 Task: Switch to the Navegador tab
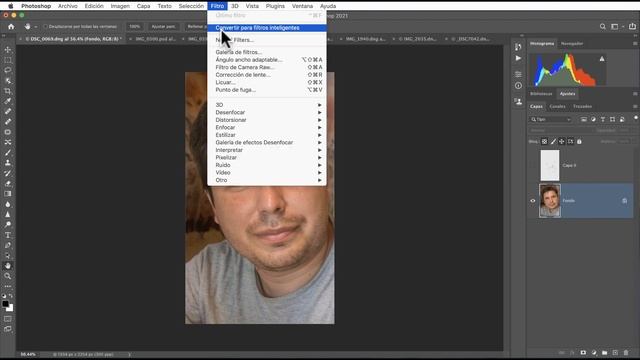pyautogui.click(x=572, y=44)
